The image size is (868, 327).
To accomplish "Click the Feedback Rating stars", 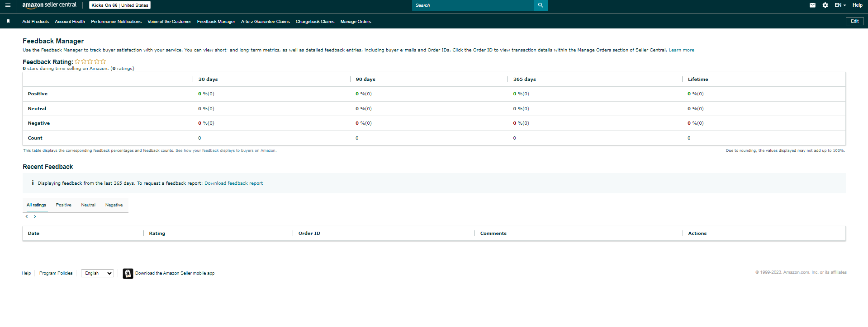I will tap(90, 61).
